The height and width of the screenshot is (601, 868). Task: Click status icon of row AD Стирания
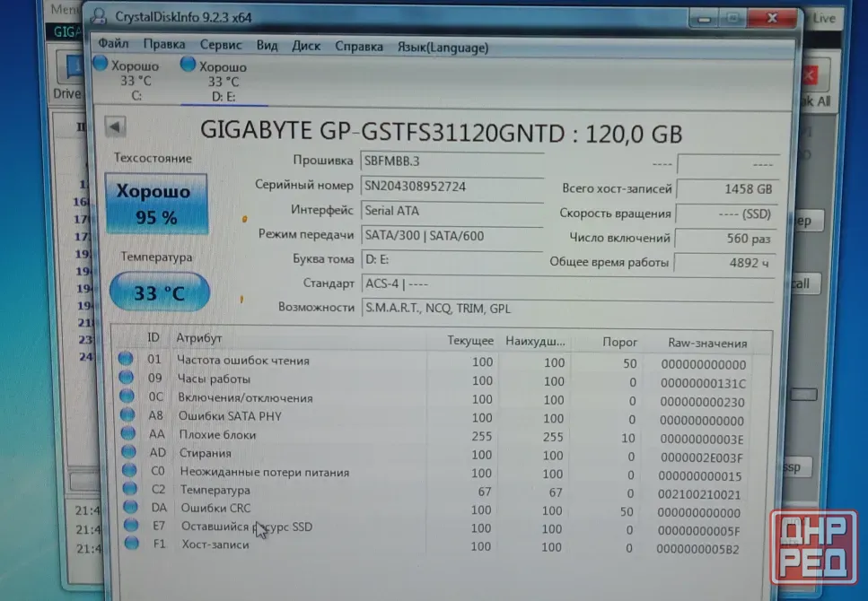point(128,451)
